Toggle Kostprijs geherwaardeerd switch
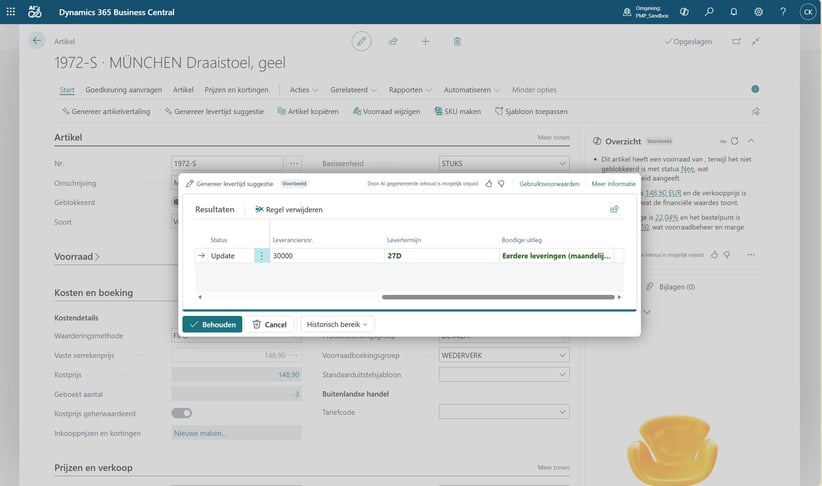The image size is (822, 486). 182,413
